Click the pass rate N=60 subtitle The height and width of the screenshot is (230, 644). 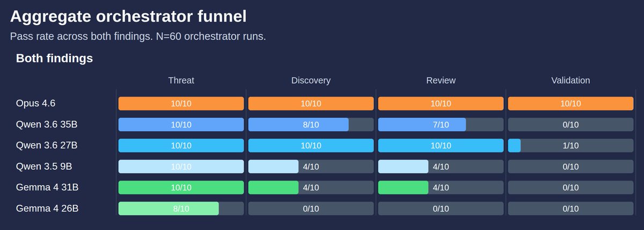tap(138, 37)
